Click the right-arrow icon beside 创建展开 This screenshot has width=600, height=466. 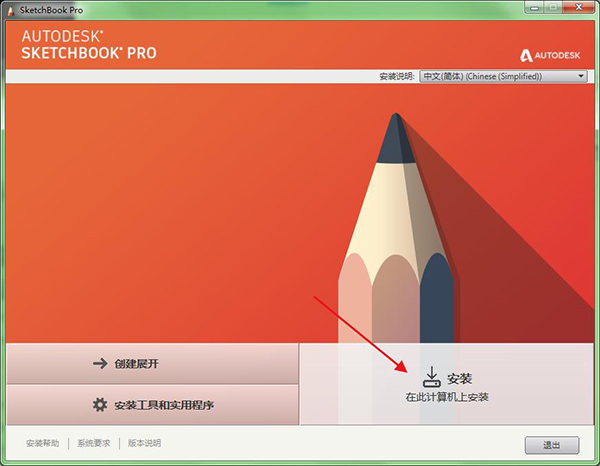pos(100,363)
